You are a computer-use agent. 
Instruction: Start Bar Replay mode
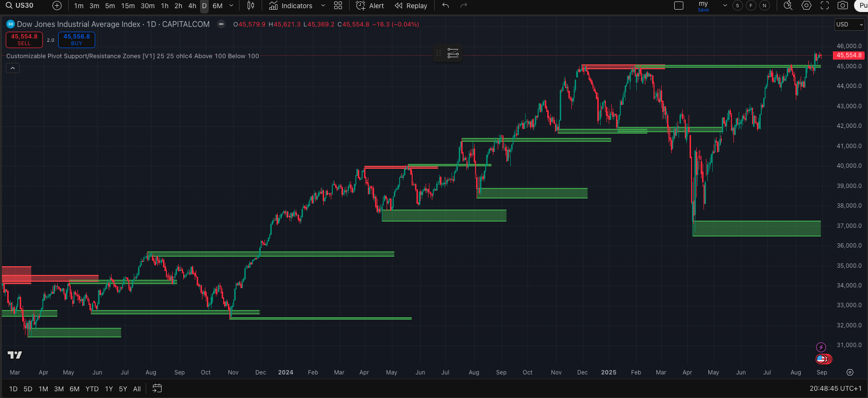(411, 6)
